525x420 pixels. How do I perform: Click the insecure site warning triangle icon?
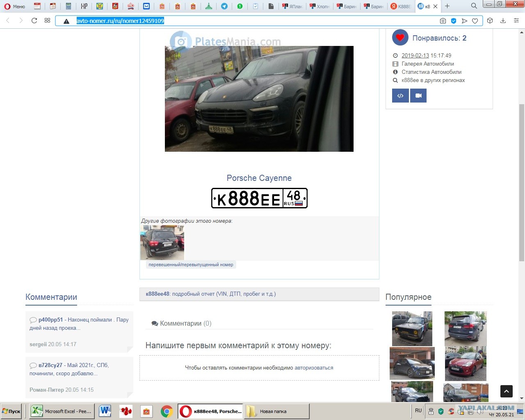click(x=66, y=21)
